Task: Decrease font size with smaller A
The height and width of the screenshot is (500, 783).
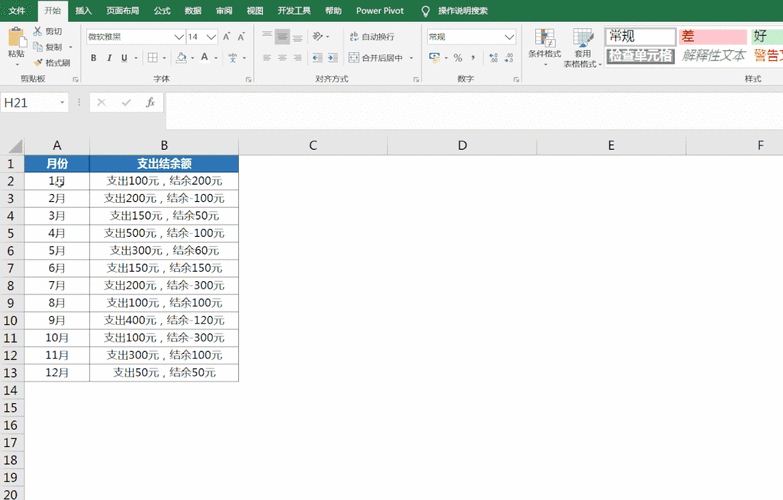Action: (241, 37)
